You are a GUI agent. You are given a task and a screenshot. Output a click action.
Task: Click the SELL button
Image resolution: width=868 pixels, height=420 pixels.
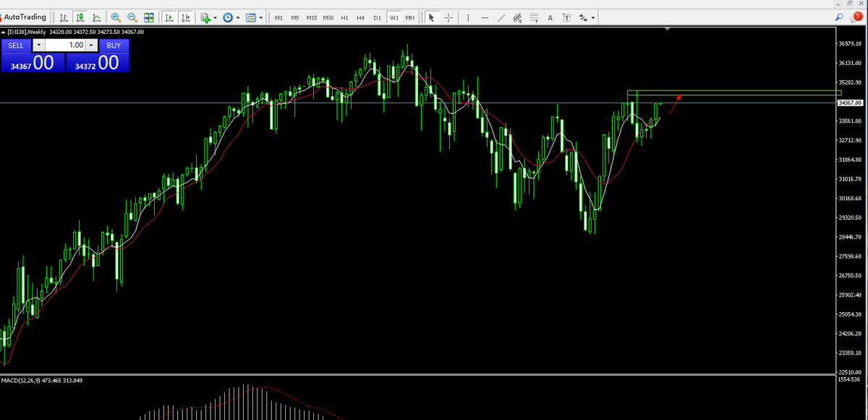coord(16,45)
